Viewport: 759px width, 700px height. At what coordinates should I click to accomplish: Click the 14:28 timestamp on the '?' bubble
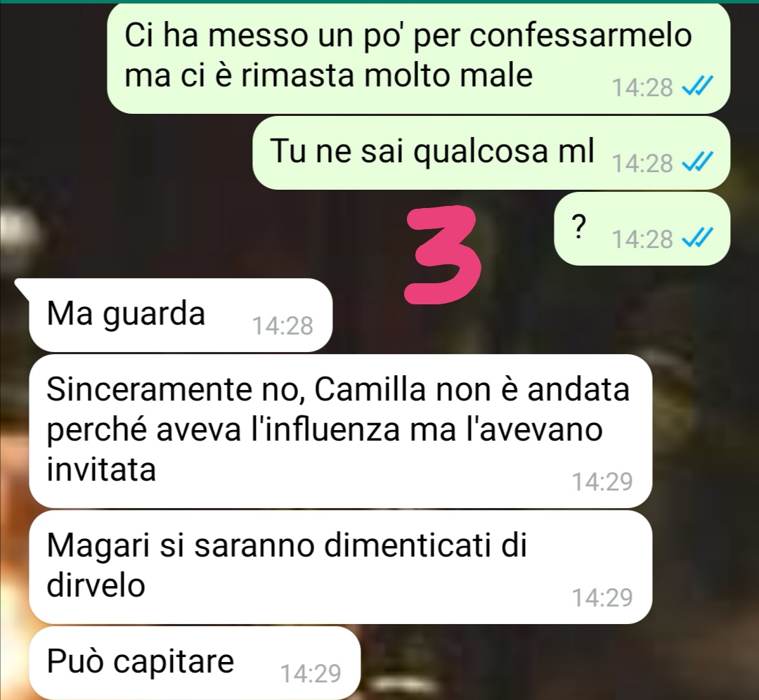point(642,239)
